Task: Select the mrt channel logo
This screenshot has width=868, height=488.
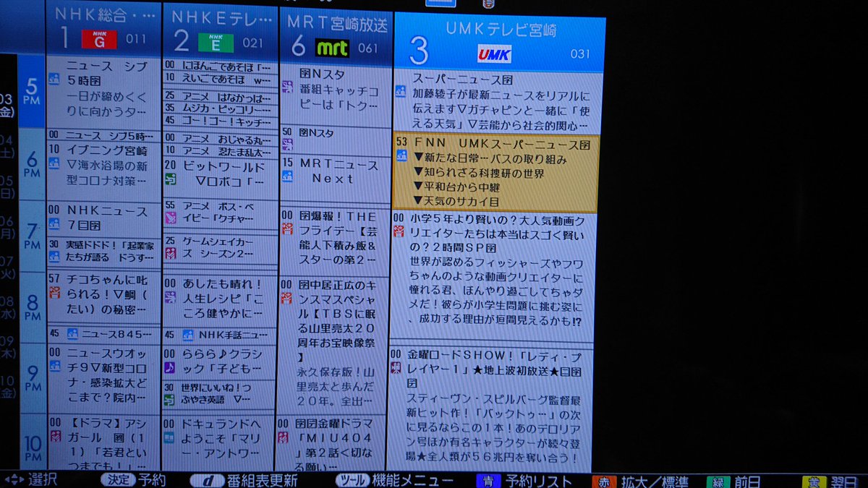Action: pos(332,48)
